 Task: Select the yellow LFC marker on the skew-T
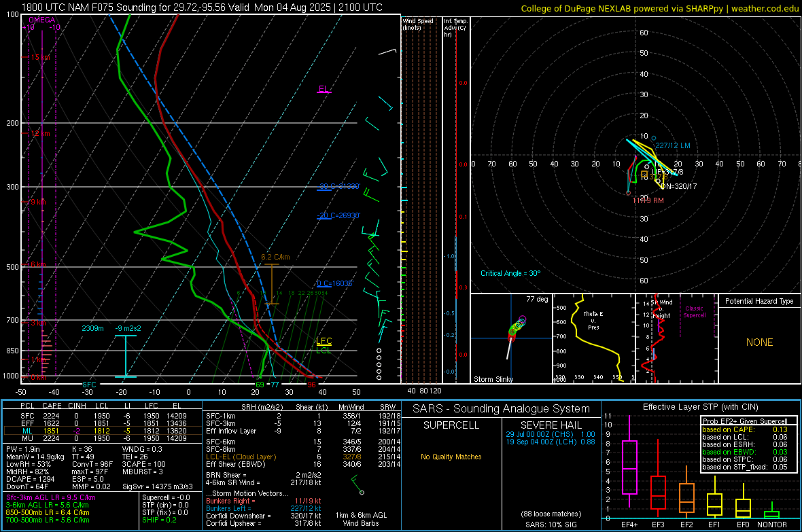(324, 341)
